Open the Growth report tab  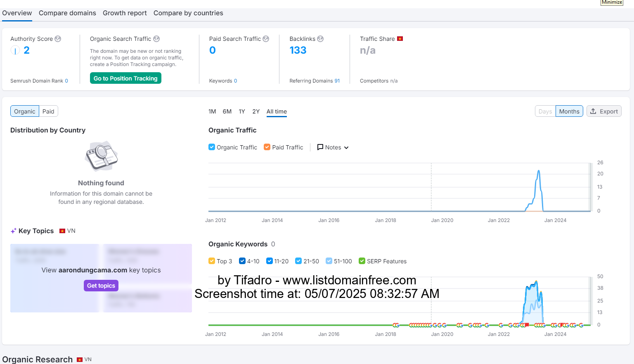click(x=125, y=13)
